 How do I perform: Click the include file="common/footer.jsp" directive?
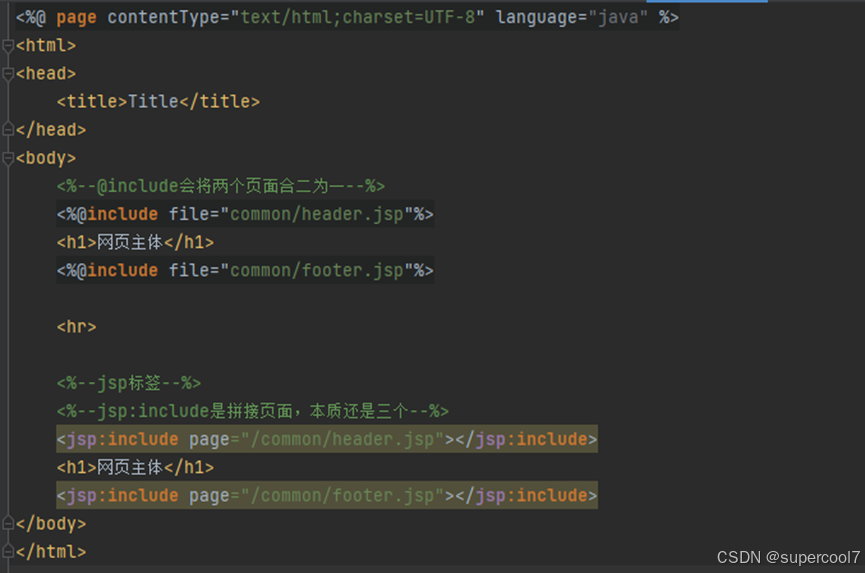click(245, 270)
